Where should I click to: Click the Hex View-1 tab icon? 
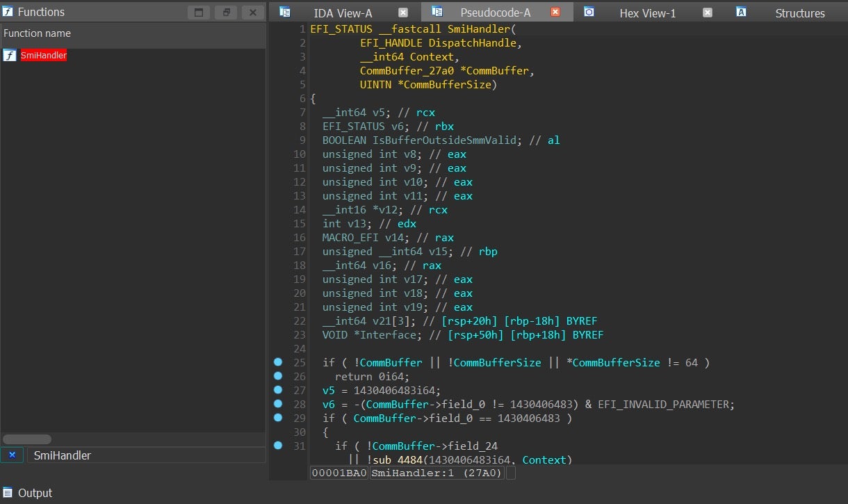tap(589, 12)
